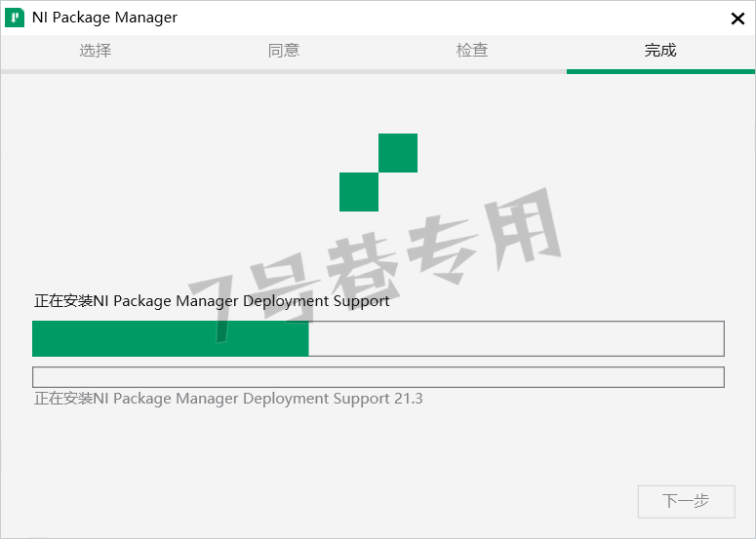The height and width of the screenshot is (539, 756).
Task: Click the empty title bar area
Action: (x=439, y=18)
